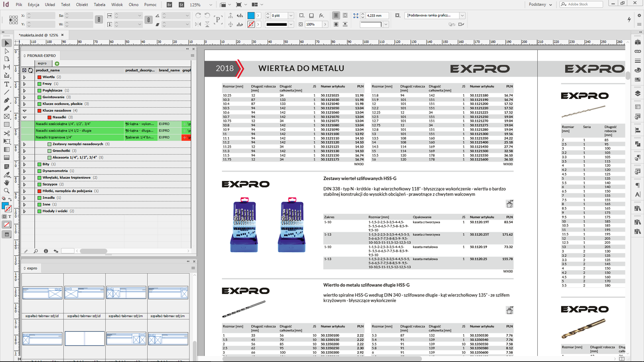Screen dimensions: 644x362
Task: Click the blue fill color swatch in control bar
Action: click(251, 15)
